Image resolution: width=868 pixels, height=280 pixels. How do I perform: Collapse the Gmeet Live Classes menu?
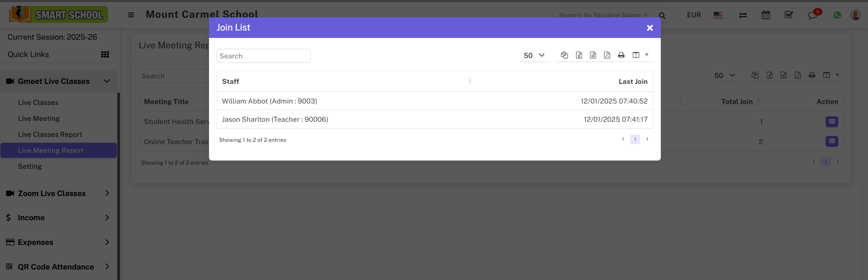(58, 81)
